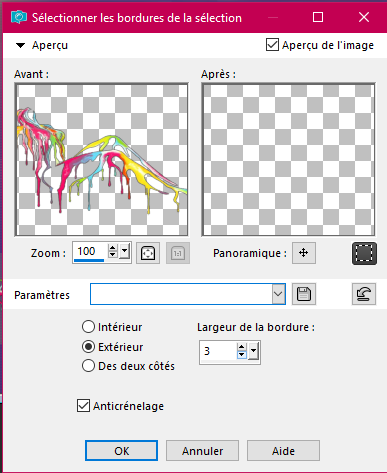Open the border width slider dropdown arrow
387x473 pixels.
coord(253,351)
